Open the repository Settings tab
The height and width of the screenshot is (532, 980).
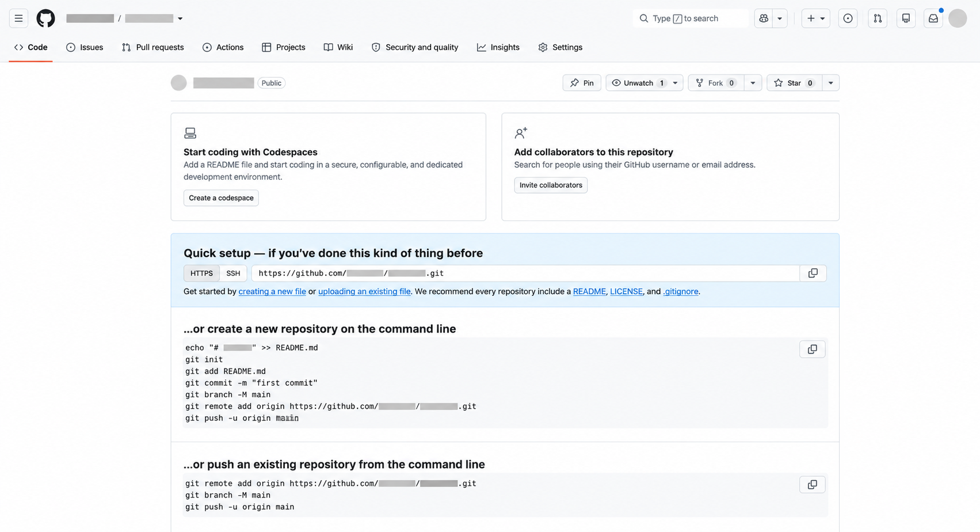tap(560, 47)
